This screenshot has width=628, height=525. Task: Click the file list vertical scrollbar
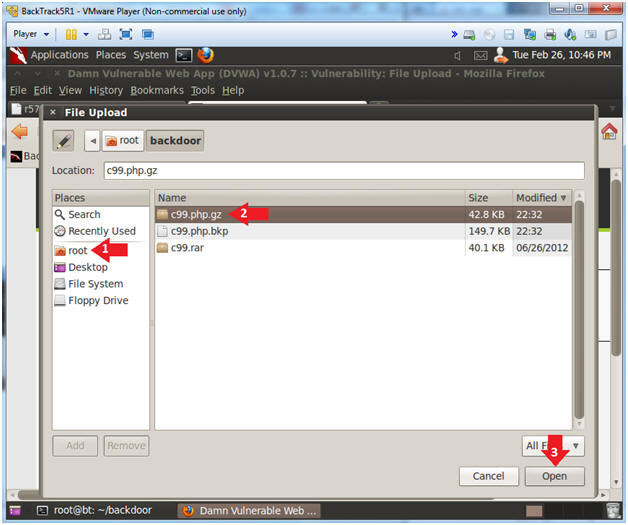[579, 310]
